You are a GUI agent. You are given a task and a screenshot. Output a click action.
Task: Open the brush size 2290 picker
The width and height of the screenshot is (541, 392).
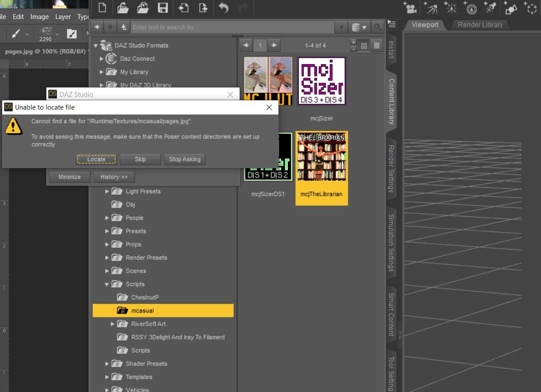click(x=49, y=34)
